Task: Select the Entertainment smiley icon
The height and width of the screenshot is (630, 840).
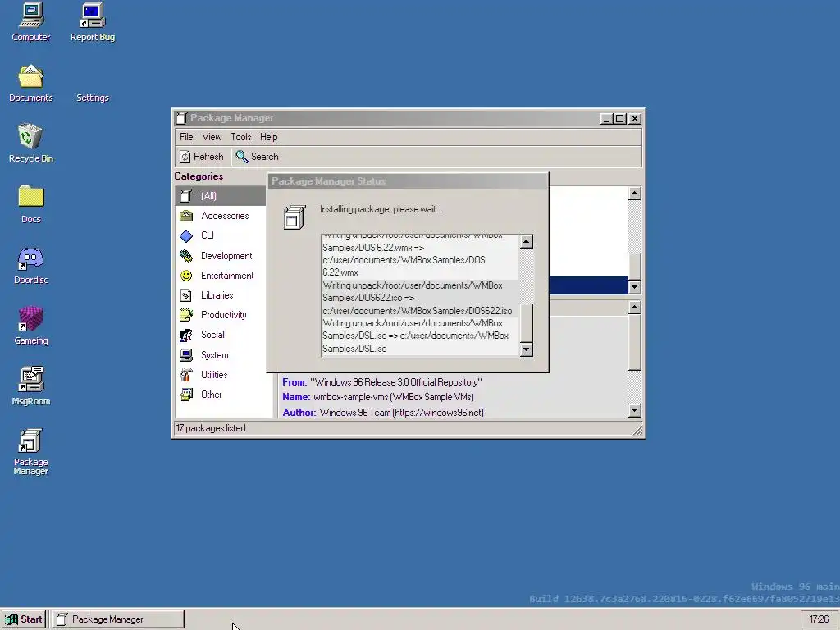Action: click(186, 276)
